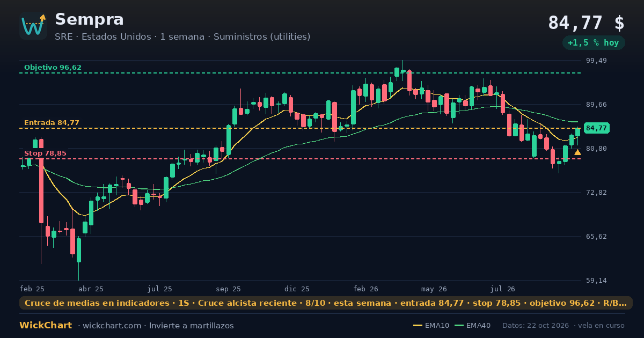Click the WickChart logo icon
The image size is (644, 338).
click(33, 26)
